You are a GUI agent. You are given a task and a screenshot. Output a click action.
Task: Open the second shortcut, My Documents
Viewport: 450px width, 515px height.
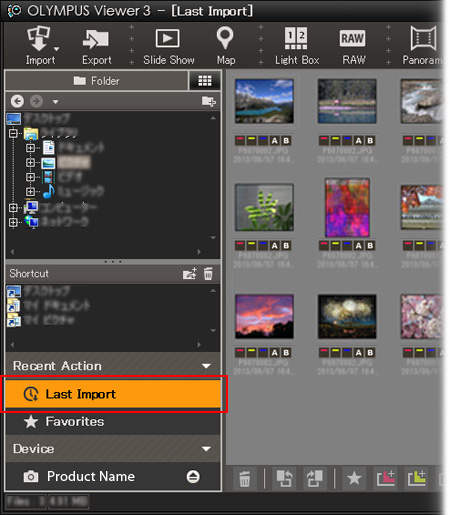tap(48, 305)
